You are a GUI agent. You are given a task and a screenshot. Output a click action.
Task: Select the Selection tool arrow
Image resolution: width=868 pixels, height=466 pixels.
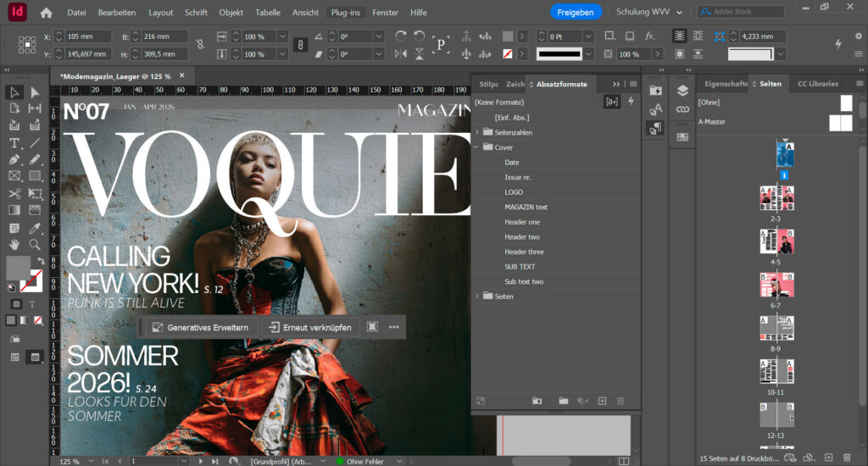[14, 92]
